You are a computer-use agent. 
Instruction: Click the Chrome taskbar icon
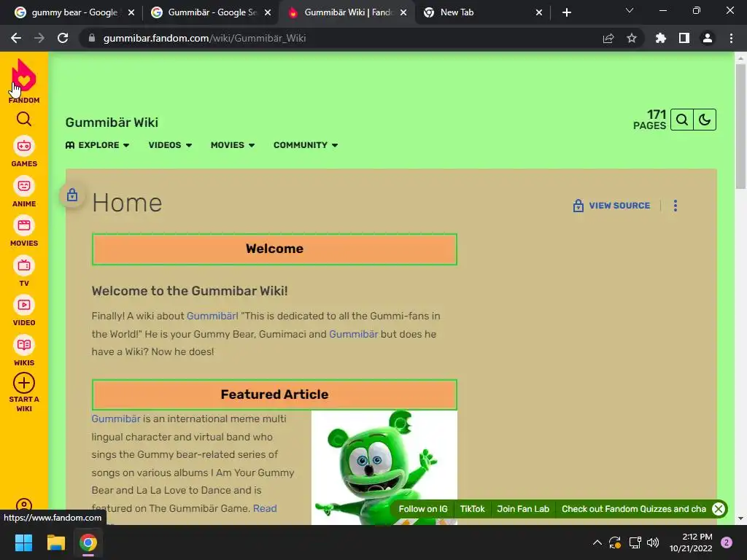click(x=88, y=542)
